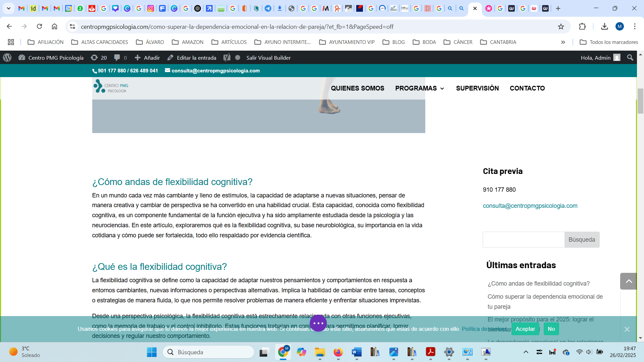Open Chrome profile M avatar
The image size is (644, 362).
pyautogui.click(x=620, y=26)
